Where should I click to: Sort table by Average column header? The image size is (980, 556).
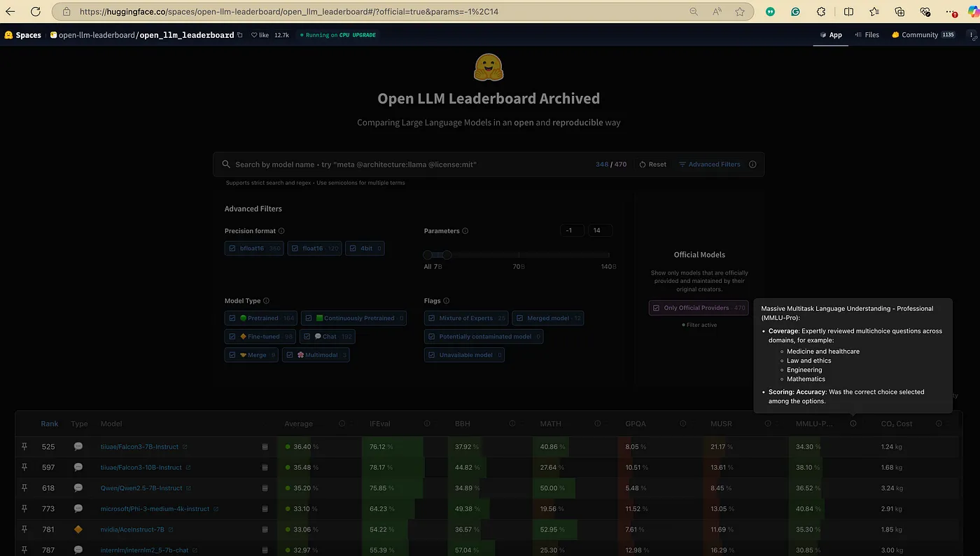point(299,424)
